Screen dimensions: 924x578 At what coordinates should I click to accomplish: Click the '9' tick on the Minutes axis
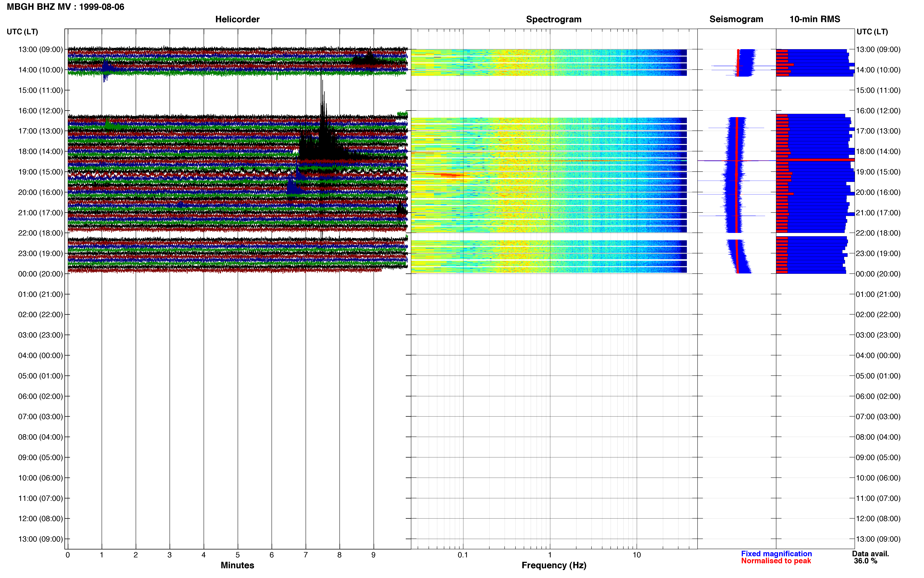tap(373, 555)
